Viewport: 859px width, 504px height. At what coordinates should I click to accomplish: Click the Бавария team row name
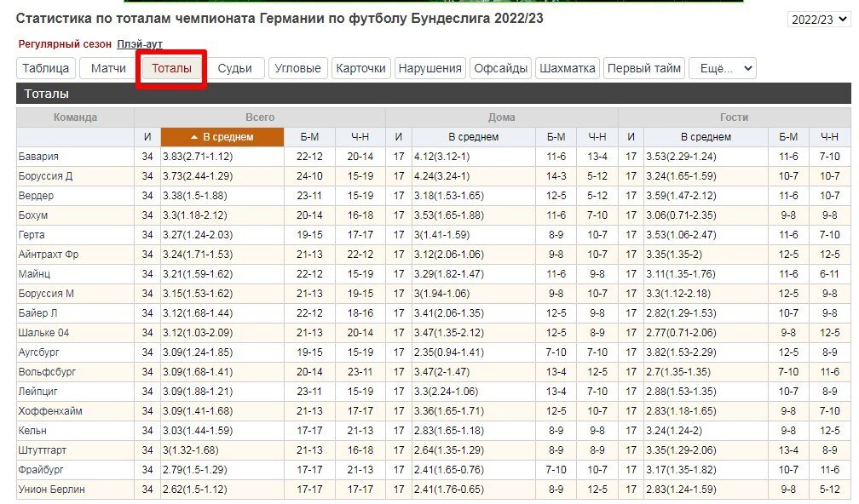pos(38,157)
